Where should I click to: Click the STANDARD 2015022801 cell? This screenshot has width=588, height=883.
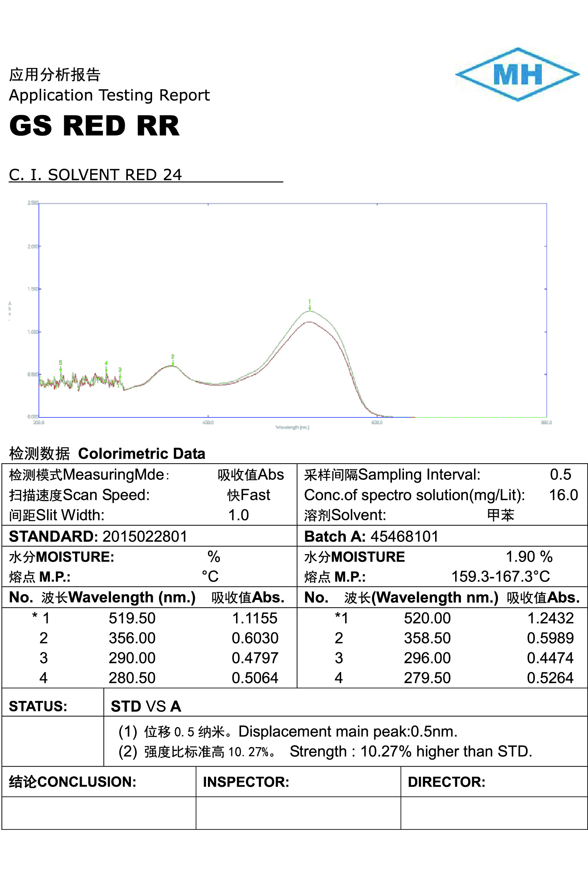click(x=98, y=536)
